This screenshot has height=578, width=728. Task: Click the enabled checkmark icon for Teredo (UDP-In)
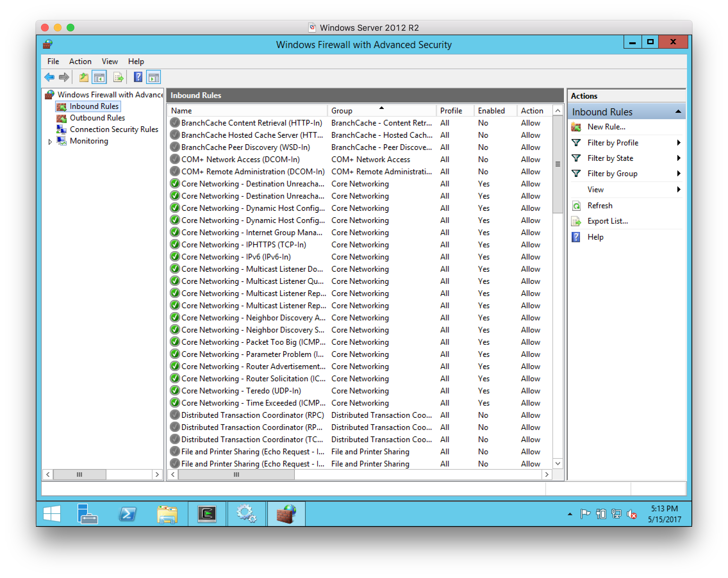pyautogui.click(x=175, y=391)
